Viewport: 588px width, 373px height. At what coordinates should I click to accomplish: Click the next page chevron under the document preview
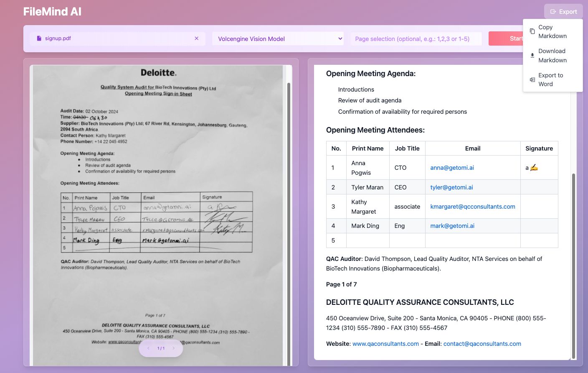coord(174,348)
